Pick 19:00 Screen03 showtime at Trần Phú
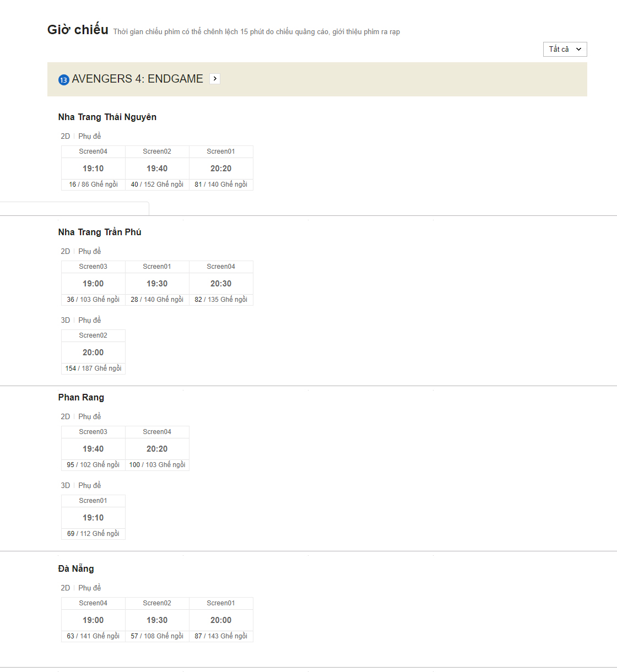Viewport: 617px width, 672px height. click(93, 284)
